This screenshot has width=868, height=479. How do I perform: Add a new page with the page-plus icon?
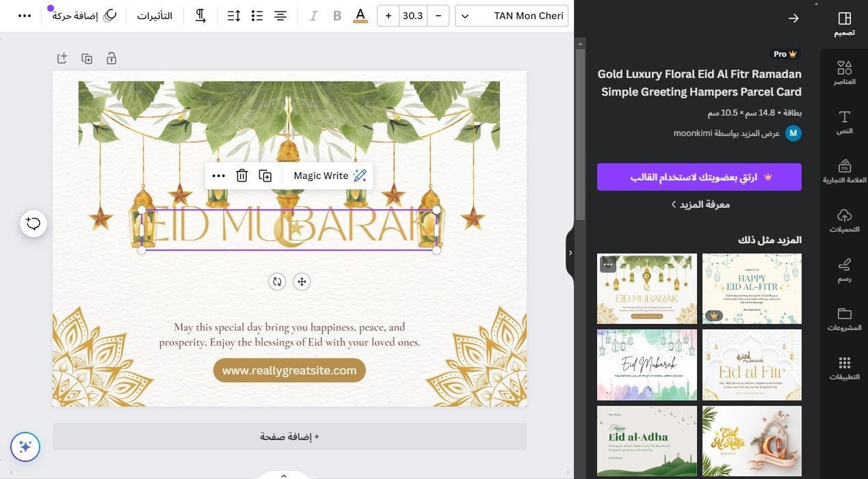click(62, 59)
